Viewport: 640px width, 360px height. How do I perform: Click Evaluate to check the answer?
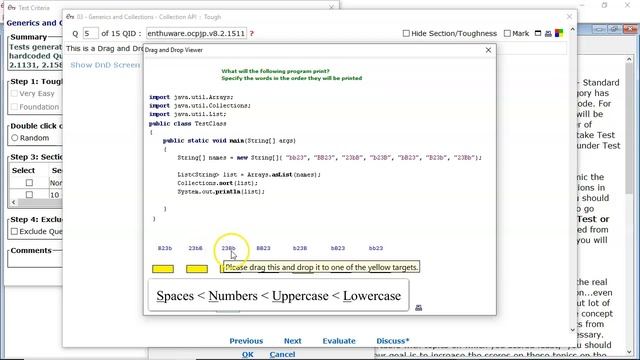(339, 341)
